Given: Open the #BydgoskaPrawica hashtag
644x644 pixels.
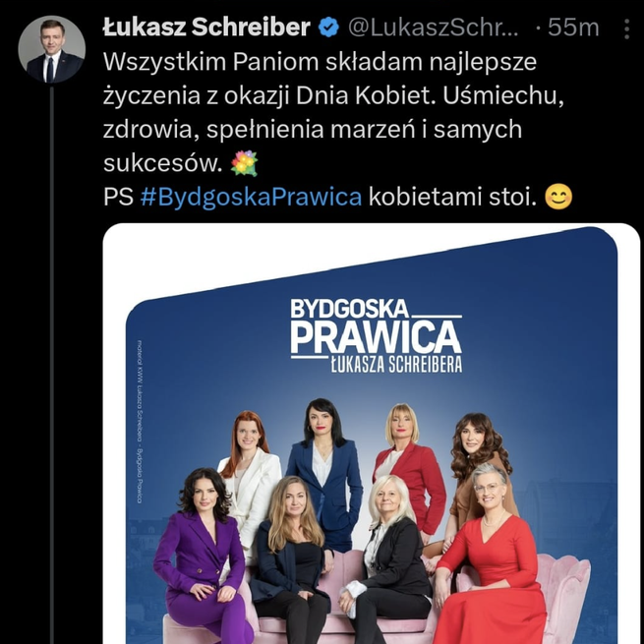Looking at the screenshot, I should [x=251, y=197].
